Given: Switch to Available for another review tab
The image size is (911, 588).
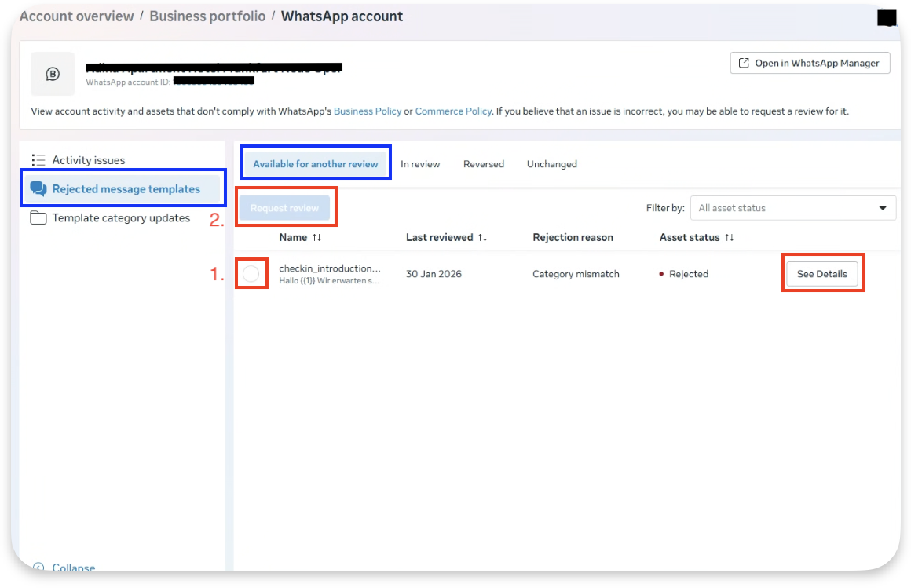Looking at the screenshot, I should (316, 164).
